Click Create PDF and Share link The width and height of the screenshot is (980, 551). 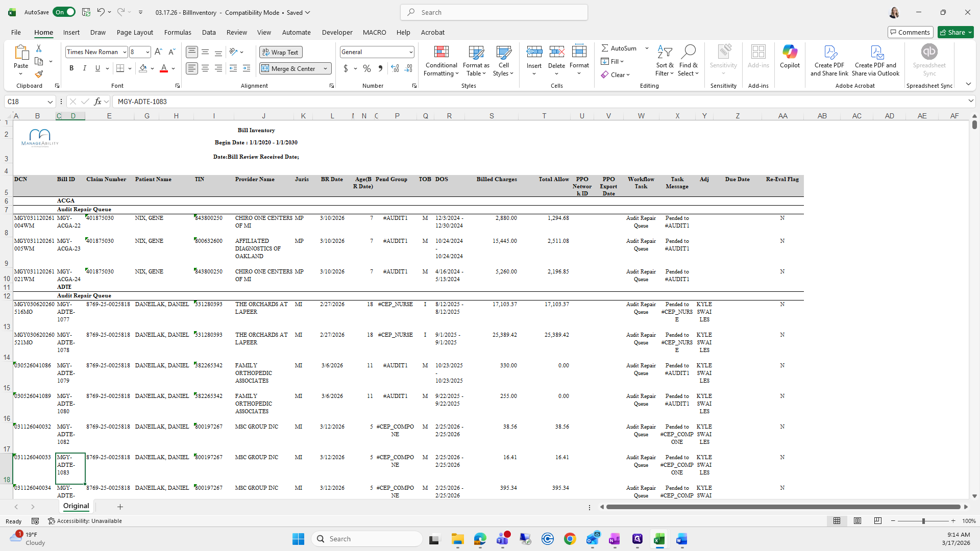829,60
